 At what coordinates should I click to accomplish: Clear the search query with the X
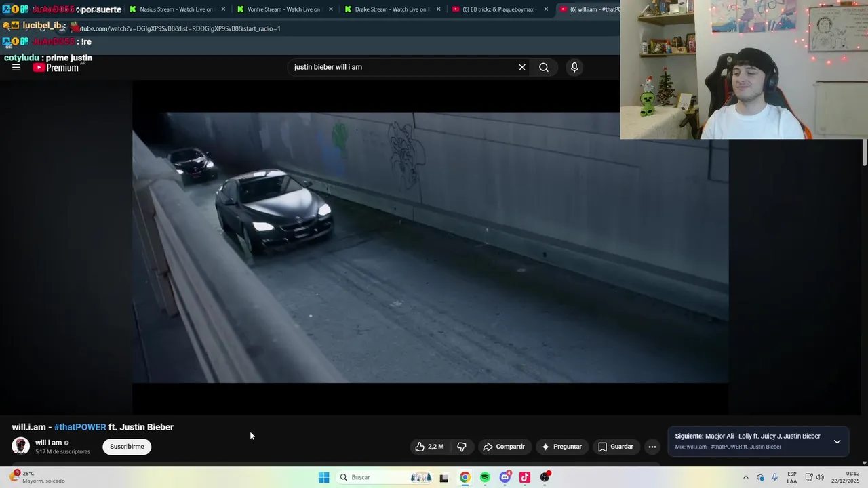522,67
